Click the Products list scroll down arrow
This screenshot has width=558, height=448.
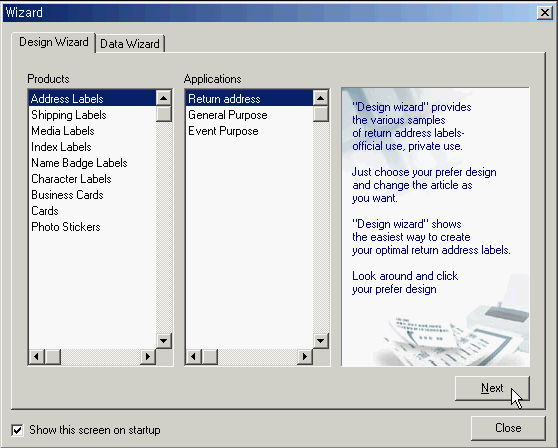click(x=164, y=341)
